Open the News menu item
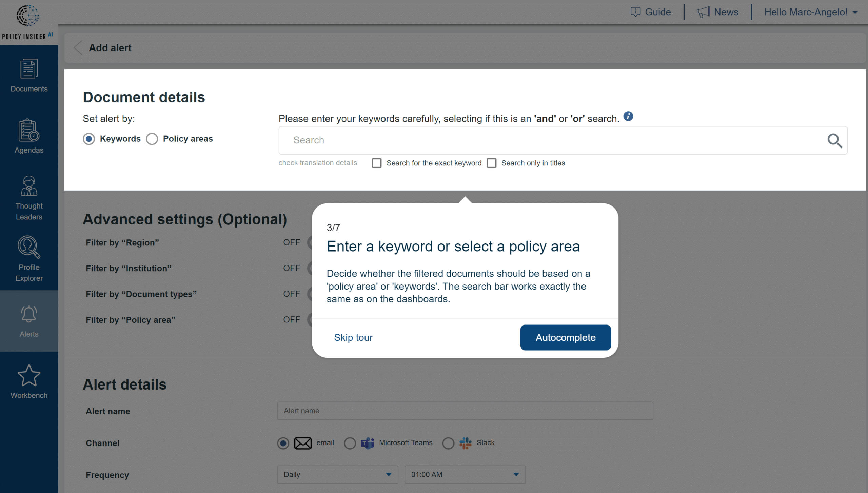Screen dimensions: 868x493 tap(717, 12)
